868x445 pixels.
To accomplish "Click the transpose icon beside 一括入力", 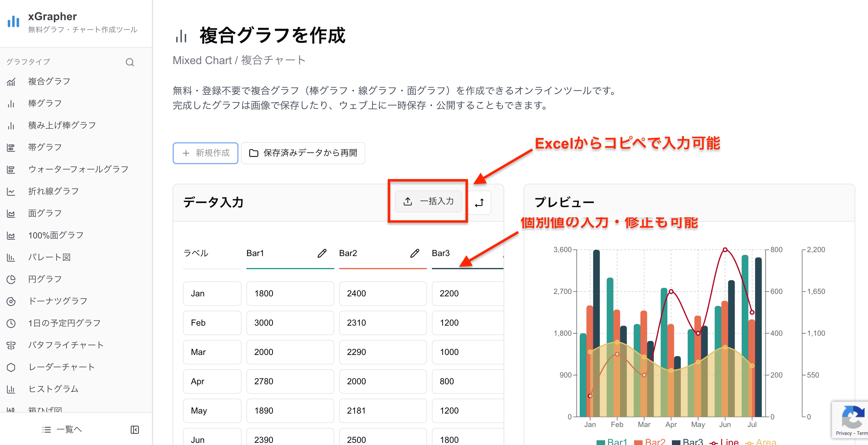I will (480, 202).
